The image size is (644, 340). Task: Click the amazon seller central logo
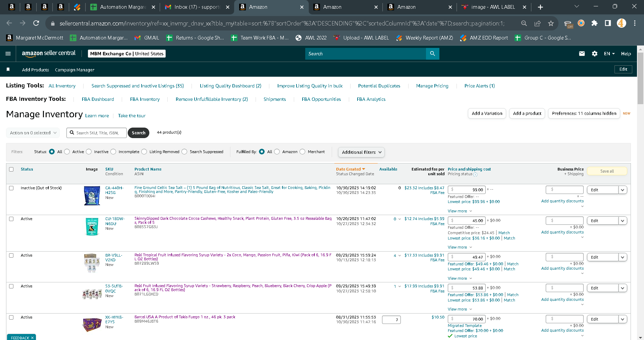click(x=49, y=54)
